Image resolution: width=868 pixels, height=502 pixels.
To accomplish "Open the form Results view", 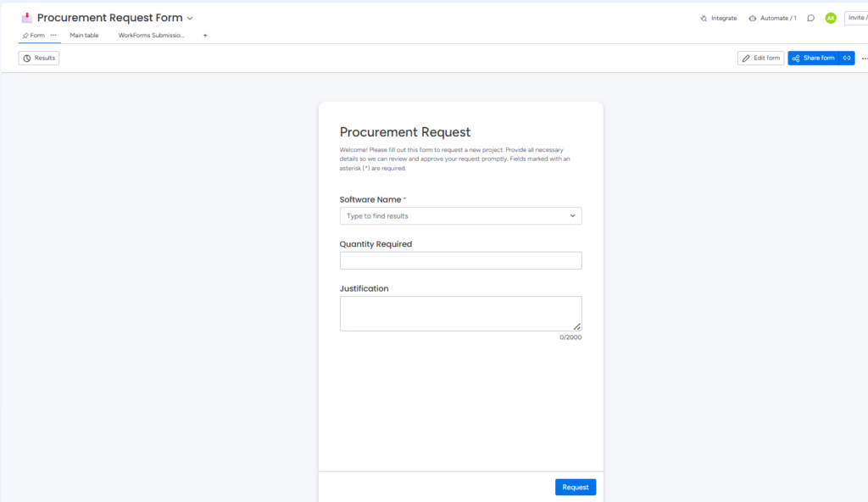I will 39,58.
